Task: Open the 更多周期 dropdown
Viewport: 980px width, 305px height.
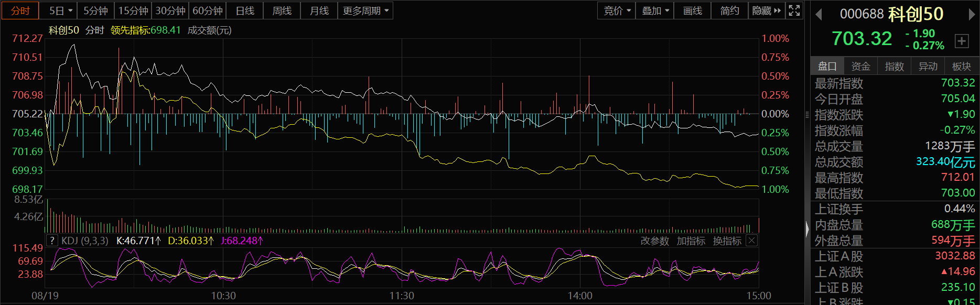Action: click(x=365, y=10)
